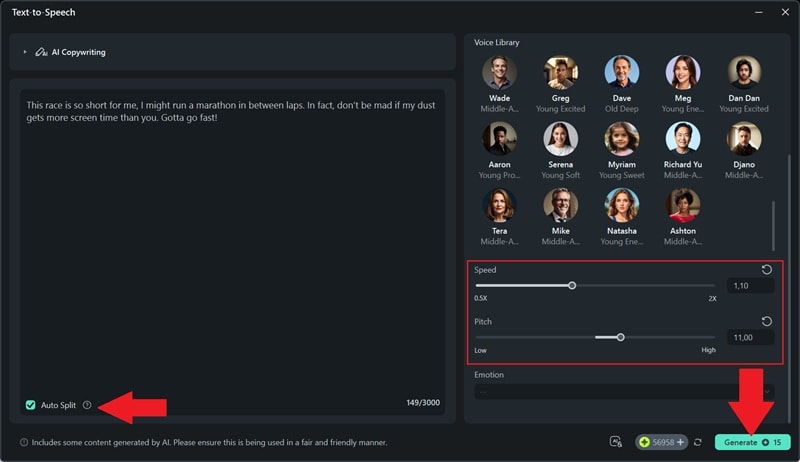
Task: Click the Auto Split help icon
Action: coord(87,405)
